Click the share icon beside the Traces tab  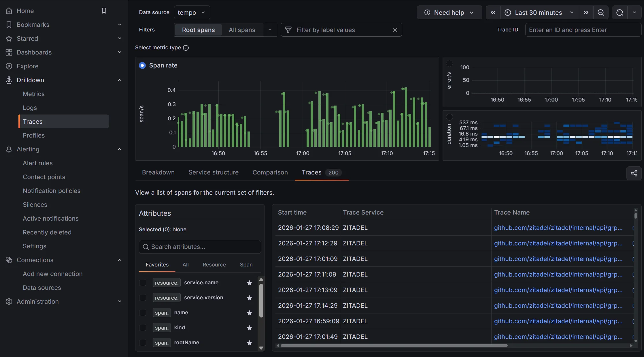coord(634,173)
